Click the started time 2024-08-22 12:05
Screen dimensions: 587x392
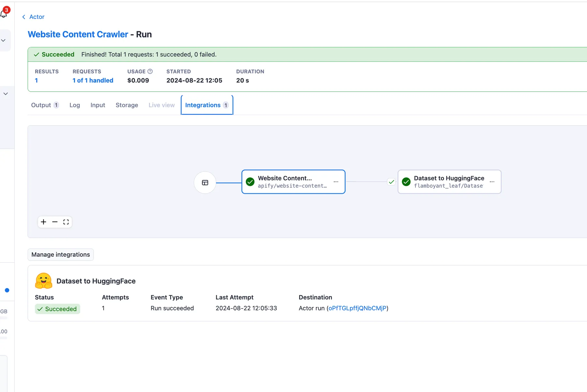(194, 80)
